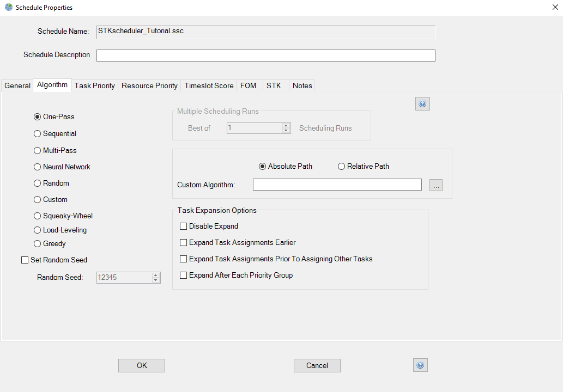The width and height of the screenshot is (563, 392).
Task: Go to the FOM tab
Action: [248, 85]
